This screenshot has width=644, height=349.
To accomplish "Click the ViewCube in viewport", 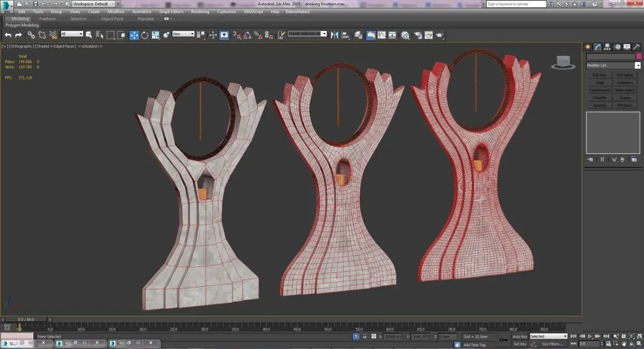I will click(x=562, y=62).
